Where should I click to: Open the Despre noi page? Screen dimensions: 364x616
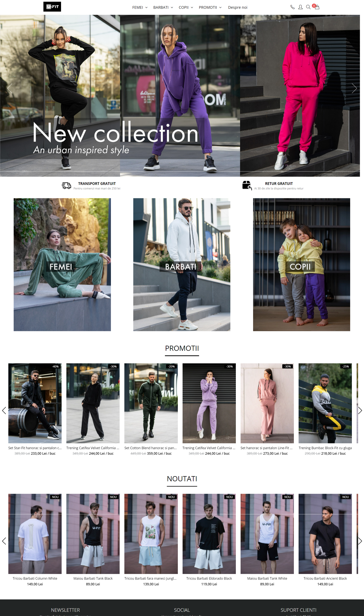coord(237,7)
